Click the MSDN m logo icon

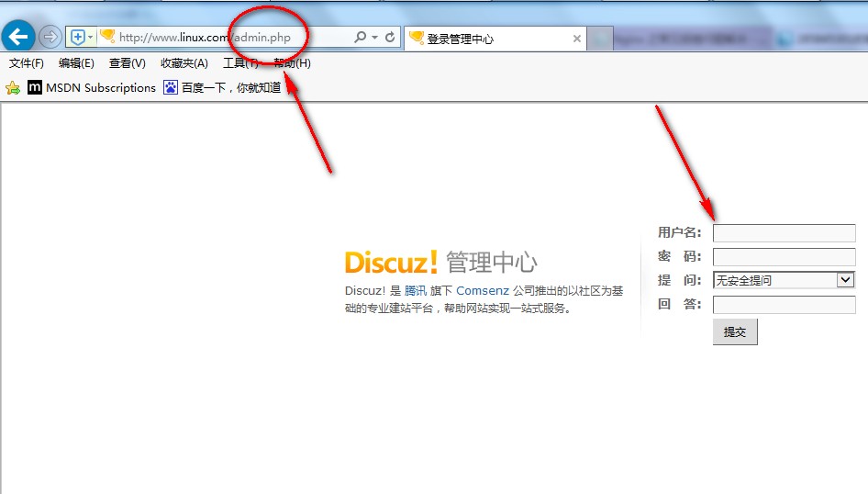pyautogui.click(x=34, y=87)
